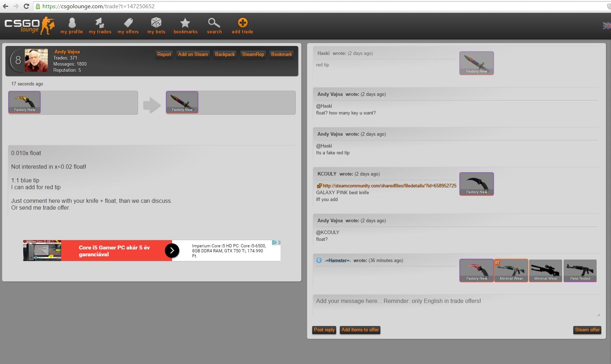Go to my bets page

pos(156,26)
